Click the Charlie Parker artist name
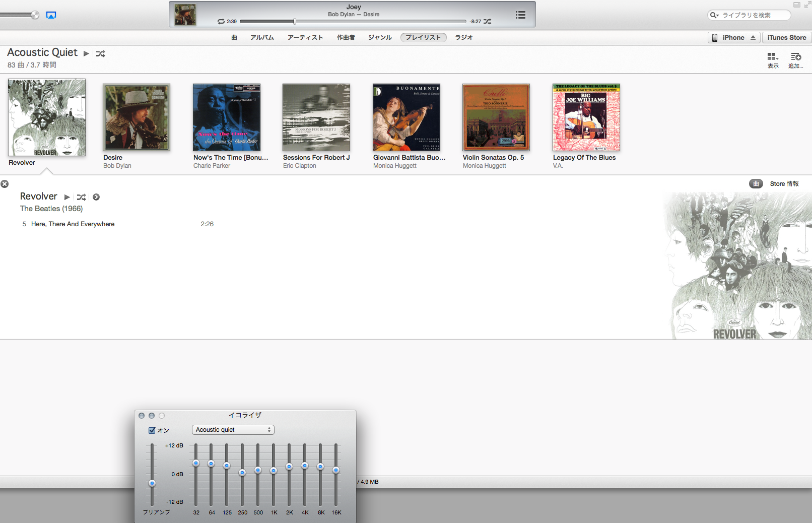Image resolution: width=812 pixels, height=523 pixels. click(212, 166)
